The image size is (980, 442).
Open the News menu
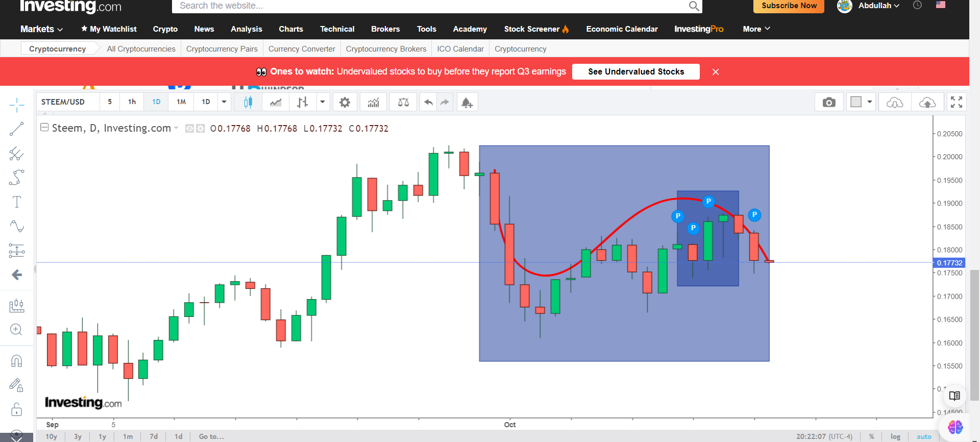[204, 29]
